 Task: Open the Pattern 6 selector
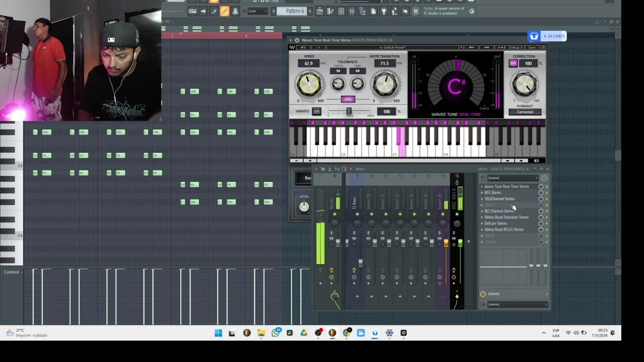pos(291,11)
